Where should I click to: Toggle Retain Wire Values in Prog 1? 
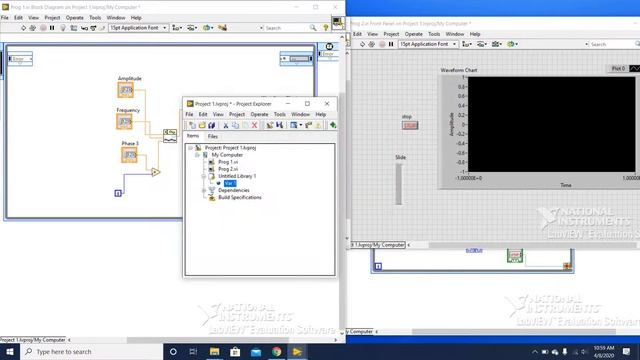coord(73,28)
